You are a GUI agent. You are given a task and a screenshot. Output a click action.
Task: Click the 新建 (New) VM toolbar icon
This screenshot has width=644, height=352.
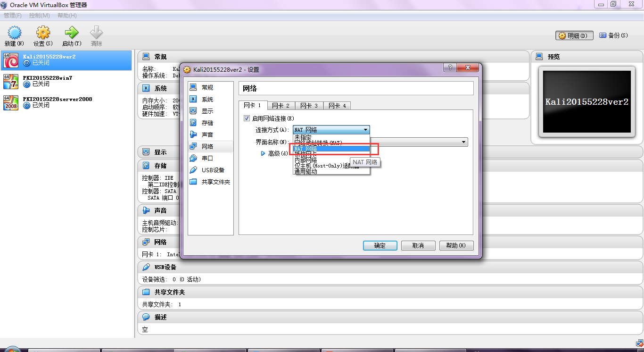coord(14,33)
